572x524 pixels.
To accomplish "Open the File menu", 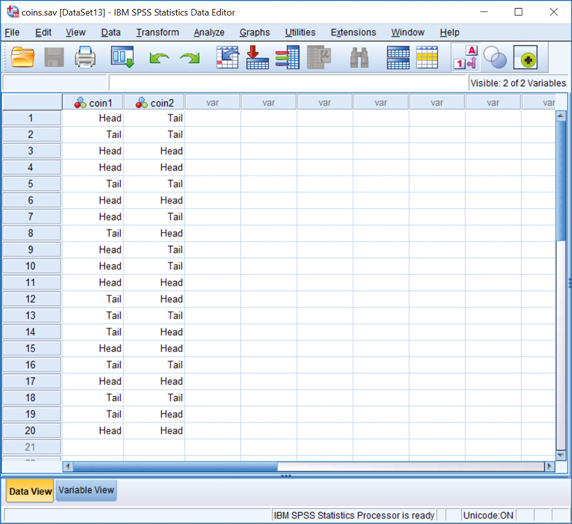I will point(12,32).
